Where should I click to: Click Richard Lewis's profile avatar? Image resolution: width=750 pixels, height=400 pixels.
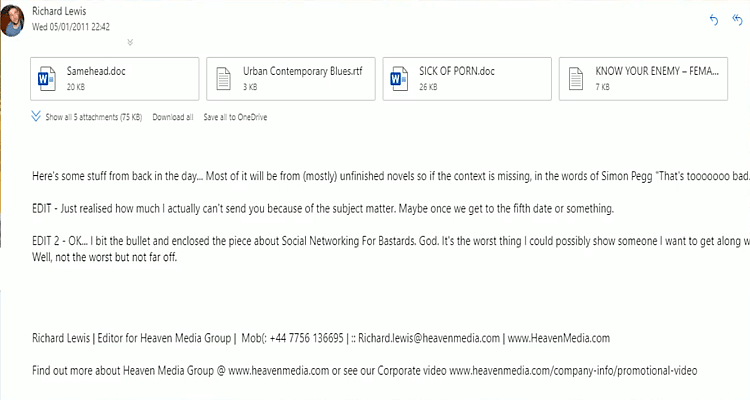[12, 19]
